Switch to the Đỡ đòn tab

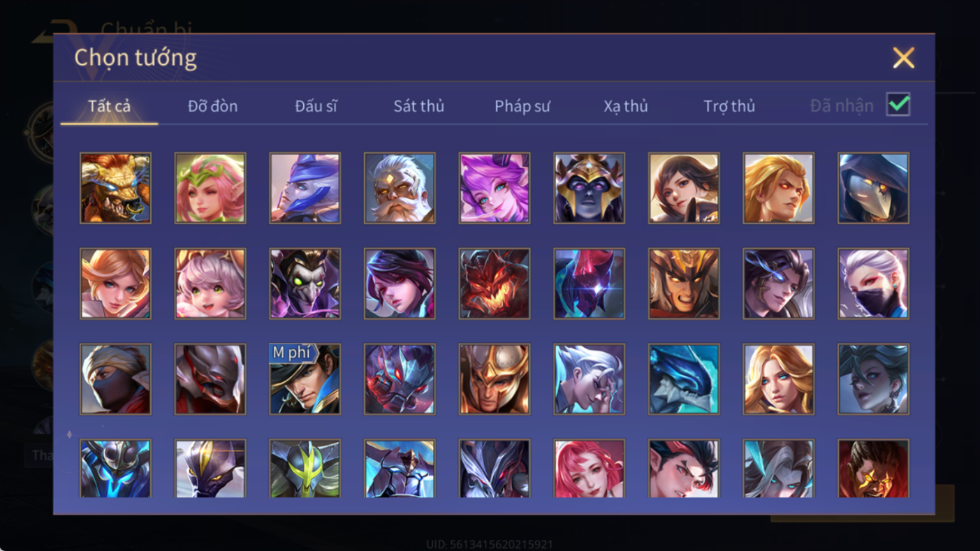[212, 106]
